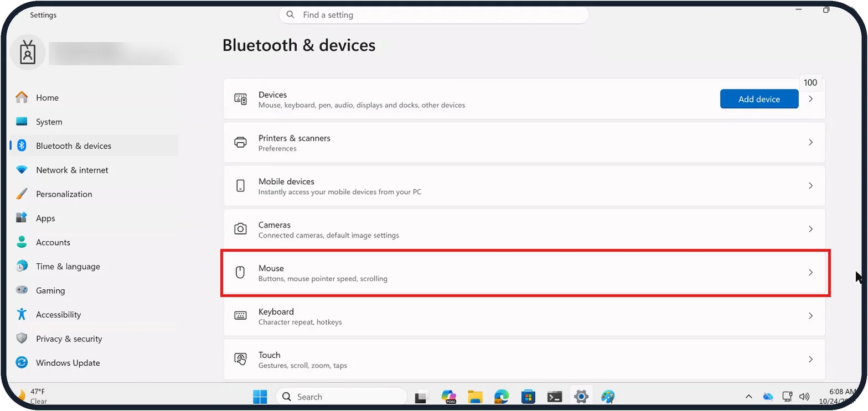Open the Touch settings row
This screenshot has height=411, width=868.
[x=524, y=359]
